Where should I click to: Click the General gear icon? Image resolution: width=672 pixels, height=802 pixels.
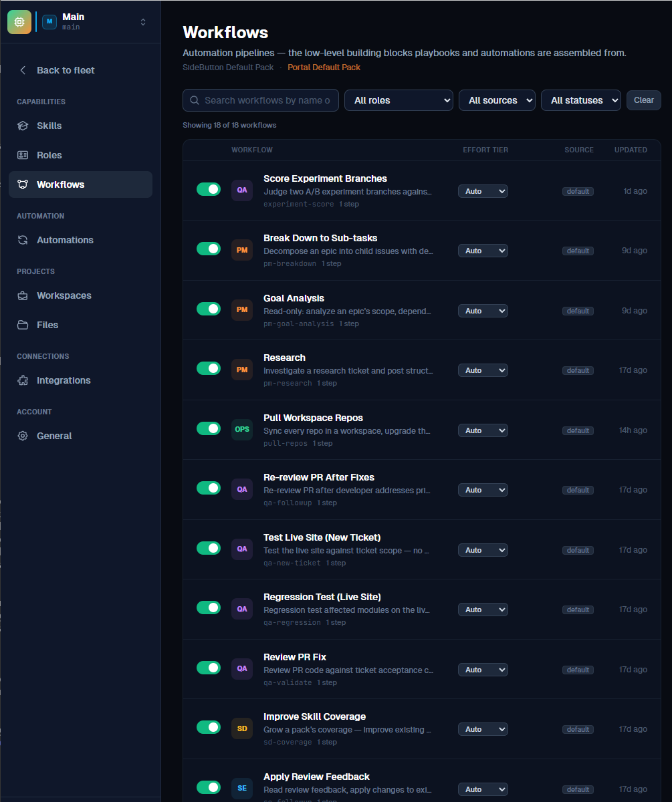[x=23, y=436]
